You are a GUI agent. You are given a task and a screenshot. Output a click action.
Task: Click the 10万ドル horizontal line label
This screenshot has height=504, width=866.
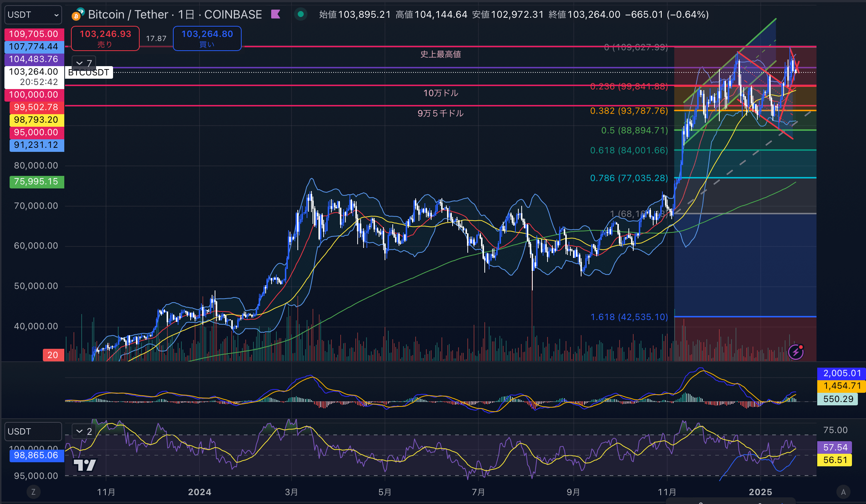pos(440,93)
